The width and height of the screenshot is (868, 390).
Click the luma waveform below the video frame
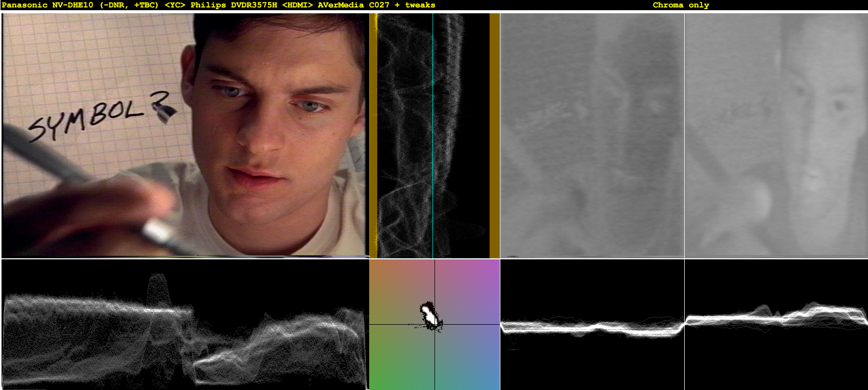tap(185, 325)
